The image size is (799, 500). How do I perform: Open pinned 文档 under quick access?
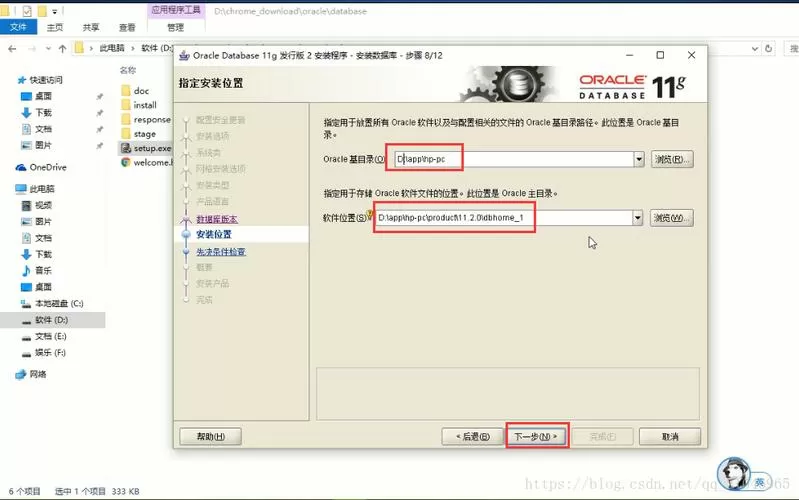click(36, 128)
